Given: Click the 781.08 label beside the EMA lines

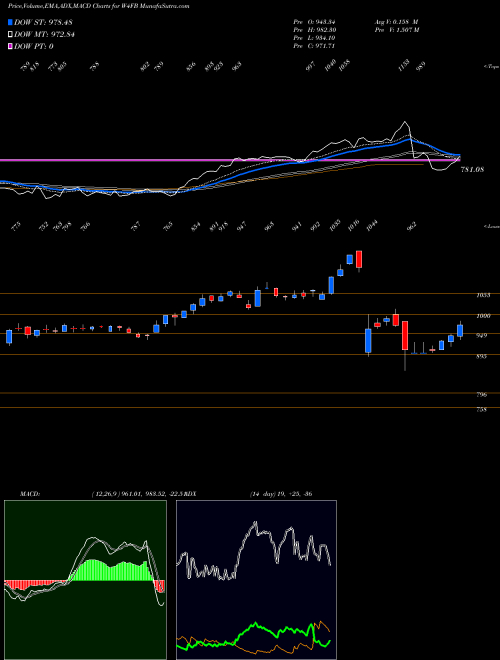Looking at the screenshot, I should (x=472, y=169).
